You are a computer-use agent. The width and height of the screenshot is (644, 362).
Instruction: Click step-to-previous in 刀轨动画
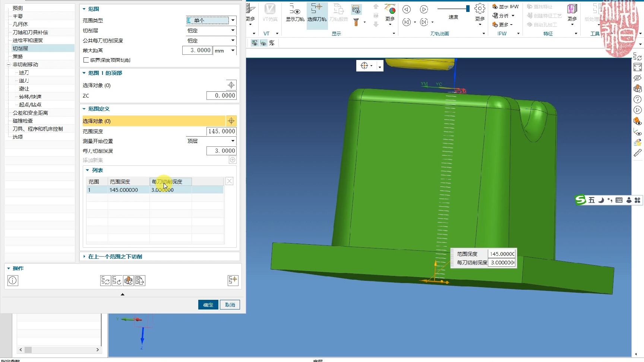point(407,22)
